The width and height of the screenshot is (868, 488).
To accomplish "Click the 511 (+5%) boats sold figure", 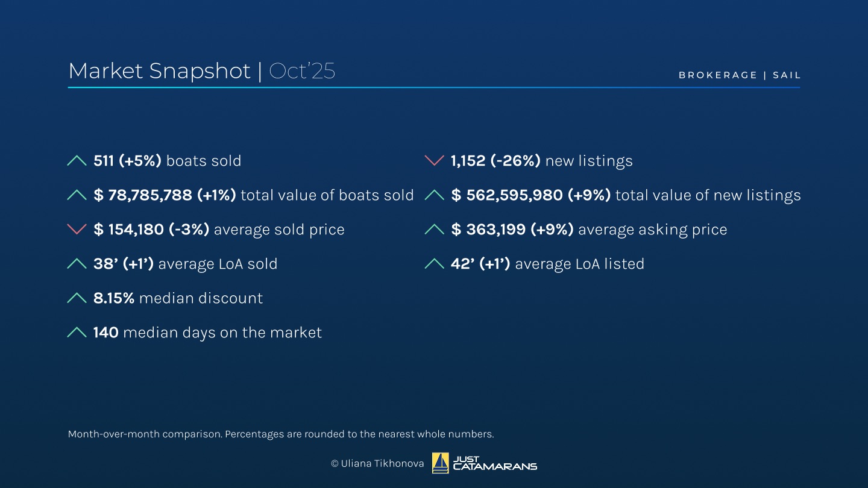I will [x=127, y=161].
